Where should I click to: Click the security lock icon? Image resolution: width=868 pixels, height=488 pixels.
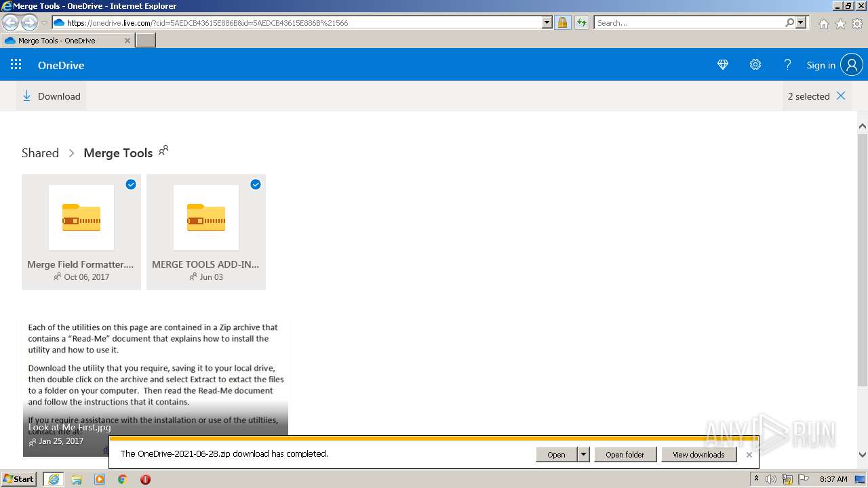[x=562, y=22]
